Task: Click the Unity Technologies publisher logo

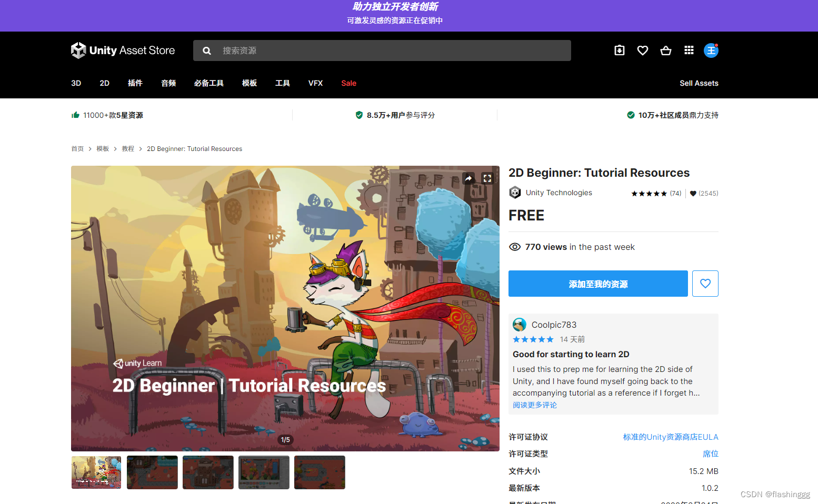Action: point(515,193)
